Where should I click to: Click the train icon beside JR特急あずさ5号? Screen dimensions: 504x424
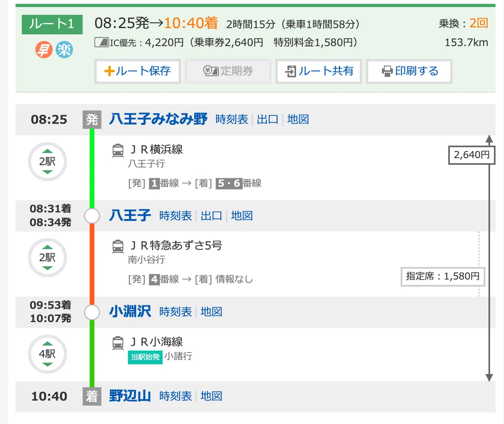[118, 246]
